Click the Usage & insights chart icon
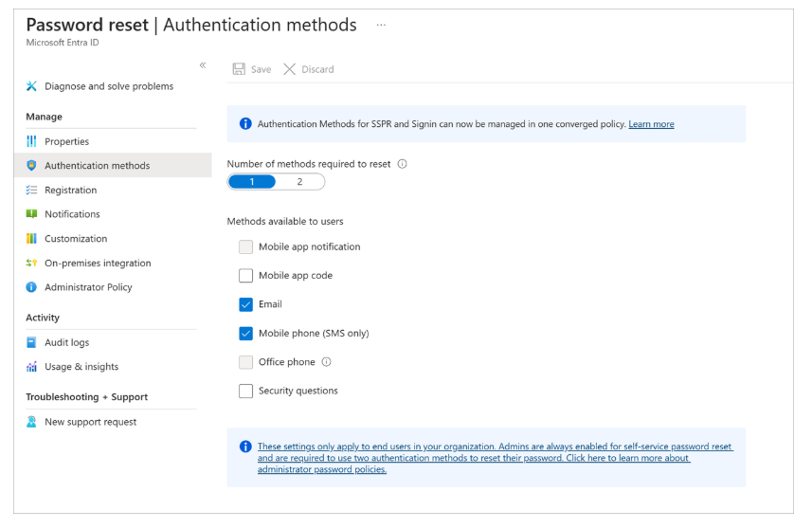This screenshot has height=529, width=812. click(31, 367)
